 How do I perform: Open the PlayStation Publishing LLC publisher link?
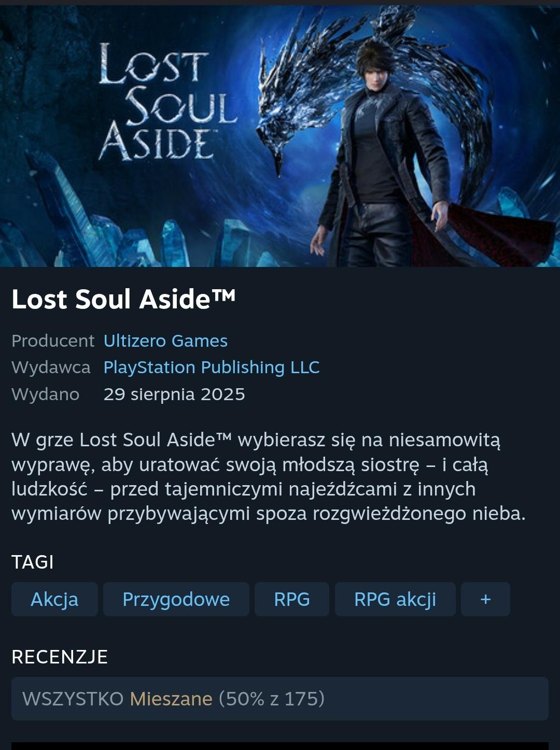click(212, 367)
